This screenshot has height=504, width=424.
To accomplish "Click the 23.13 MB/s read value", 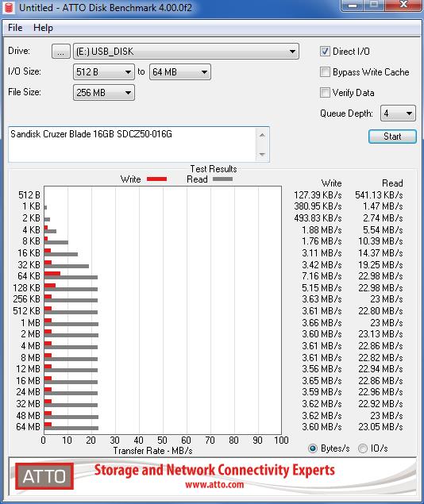I will pyautogui.click(x=380, y=334).
